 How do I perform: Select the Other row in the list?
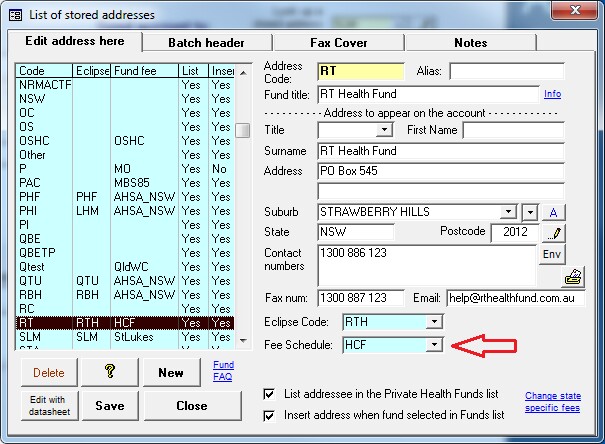coord(125,155)
